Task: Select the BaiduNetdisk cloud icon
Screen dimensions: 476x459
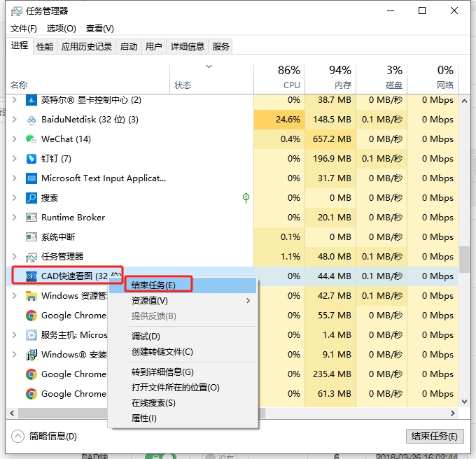Action: [x=31, y=120]
